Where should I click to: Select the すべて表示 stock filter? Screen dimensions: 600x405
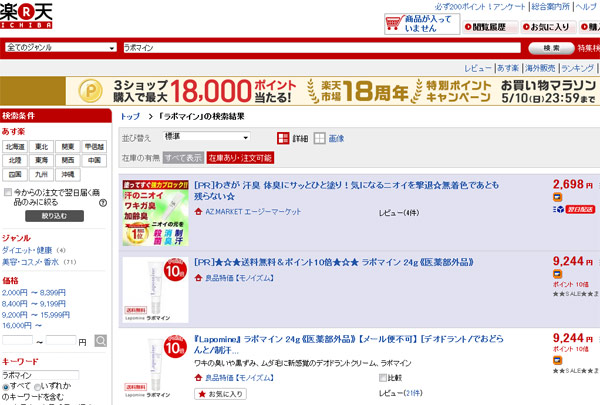tap(183, 158)
